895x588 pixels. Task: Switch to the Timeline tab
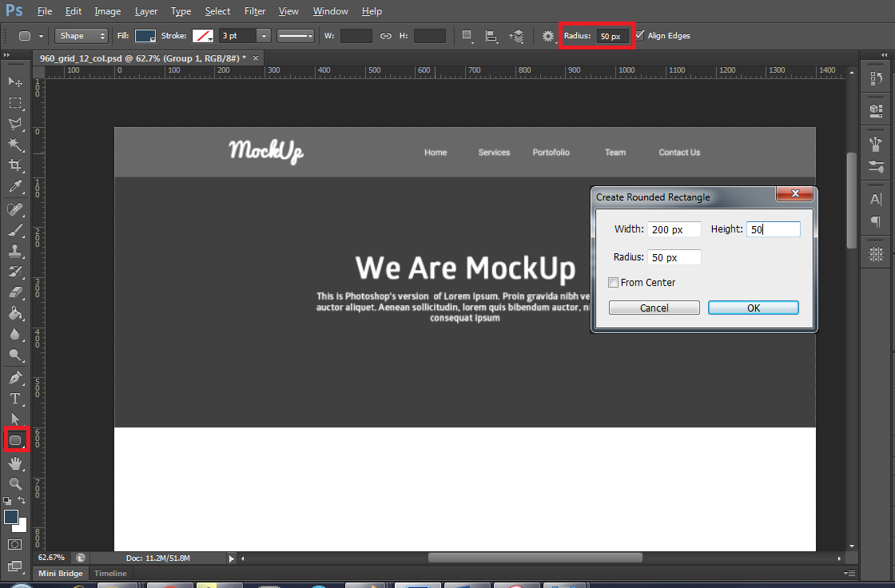[110, 574]
